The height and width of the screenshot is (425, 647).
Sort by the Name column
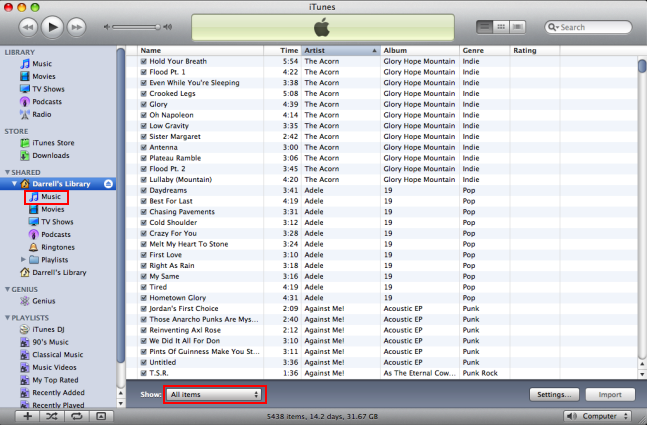[201, 50]
